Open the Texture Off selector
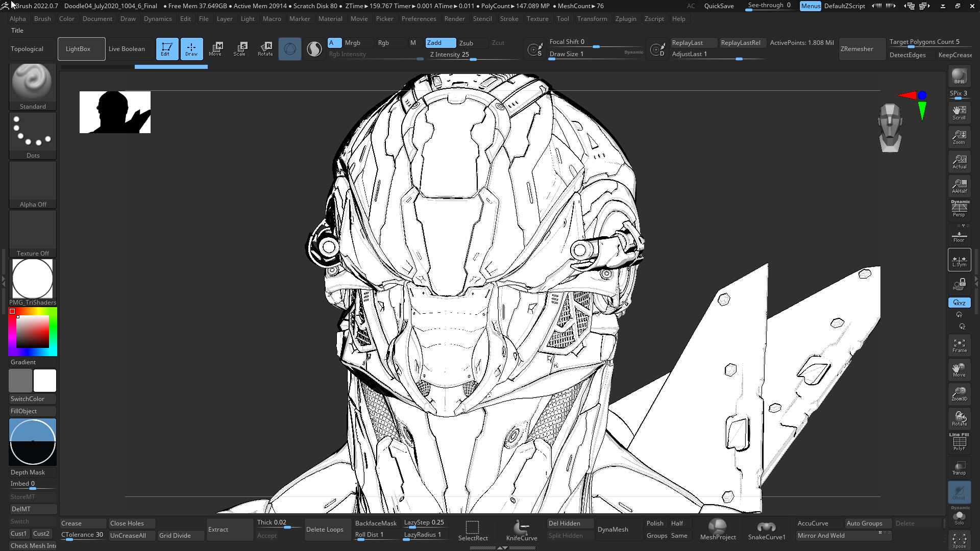980x551 pixels. click(33, 234)
